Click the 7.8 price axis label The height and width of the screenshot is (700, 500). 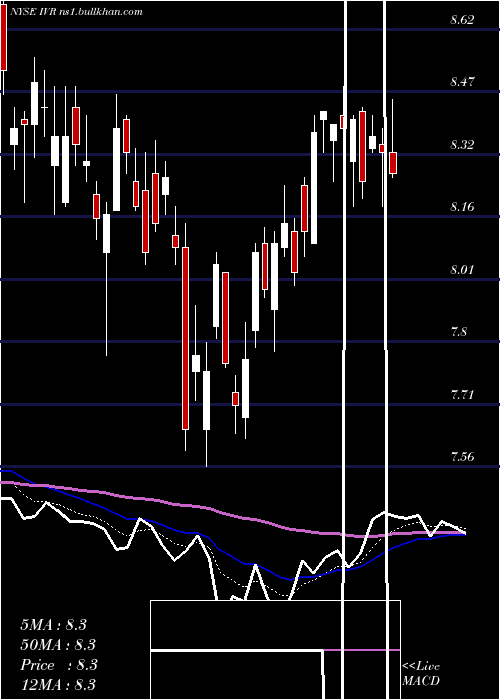[459, 332]
